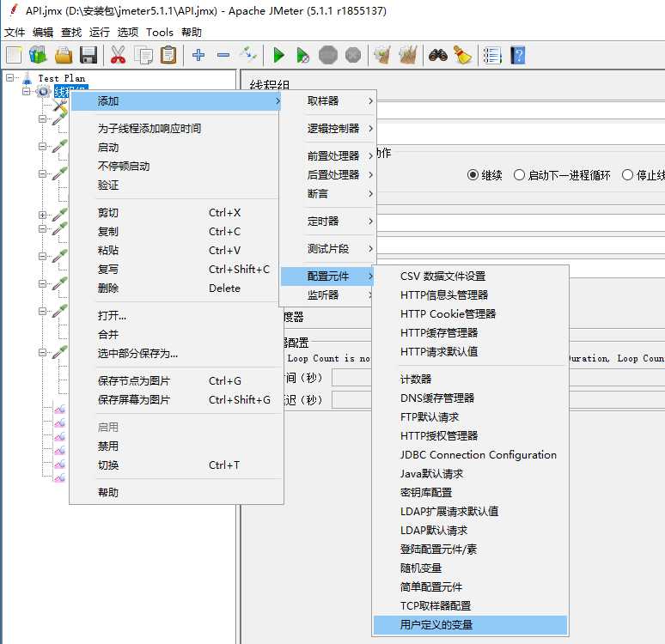Open the 查找 menu

(x=71, y=33)
